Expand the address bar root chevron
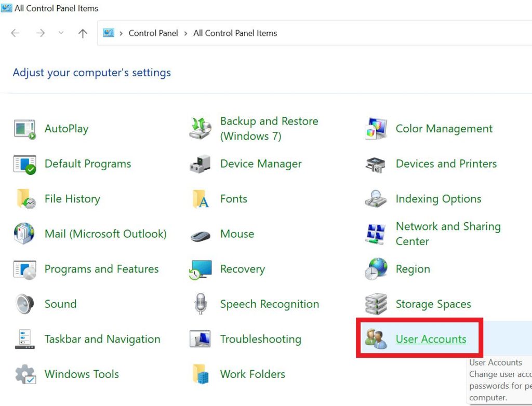This screenshot has height=406, width=532. point(121,33)
